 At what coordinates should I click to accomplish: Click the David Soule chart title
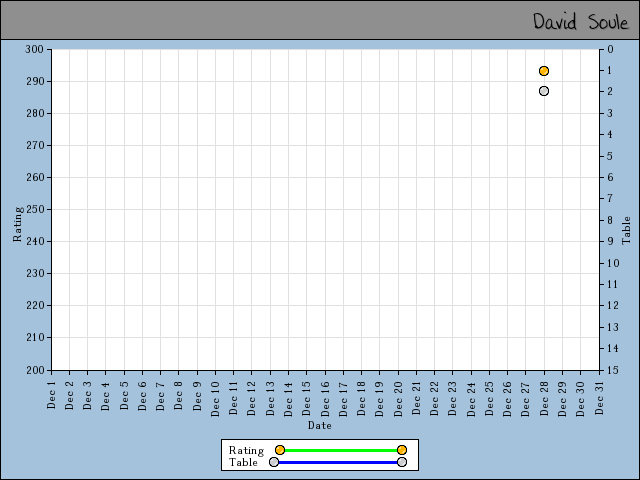click(580, 22)
